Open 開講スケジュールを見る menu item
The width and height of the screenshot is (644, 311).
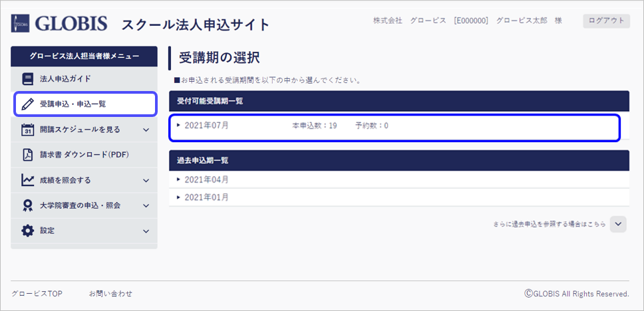point(84,130)
